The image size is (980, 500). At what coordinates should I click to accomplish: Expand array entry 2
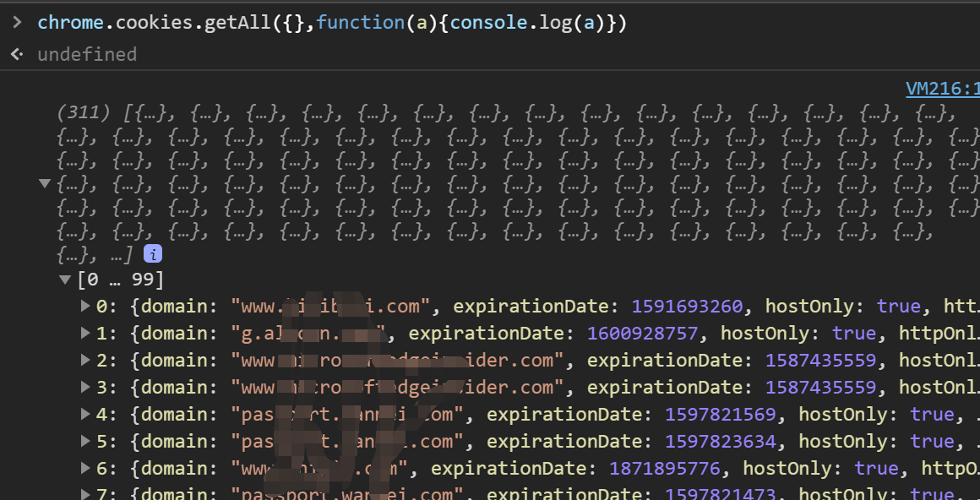(x=85, y=360)
